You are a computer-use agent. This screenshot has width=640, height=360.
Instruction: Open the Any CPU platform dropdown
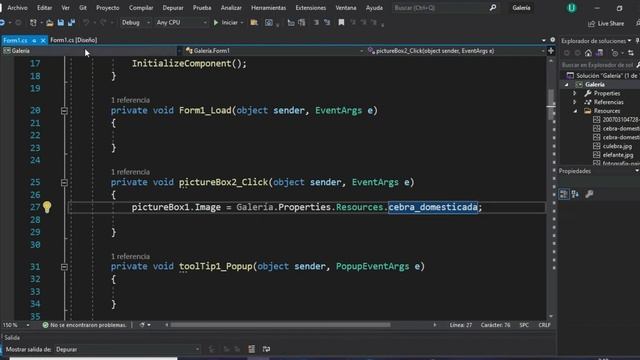point(182,23)
